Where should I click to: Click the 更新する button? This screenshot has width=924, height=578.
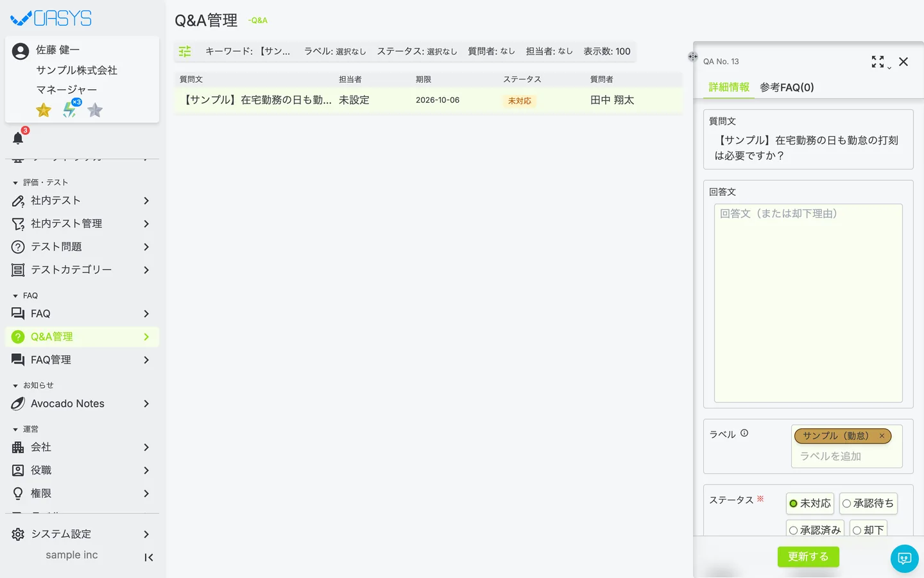809,557
